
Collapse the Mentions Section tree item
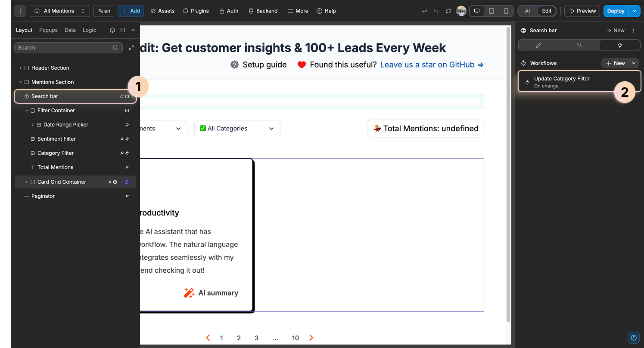(20, 82)
